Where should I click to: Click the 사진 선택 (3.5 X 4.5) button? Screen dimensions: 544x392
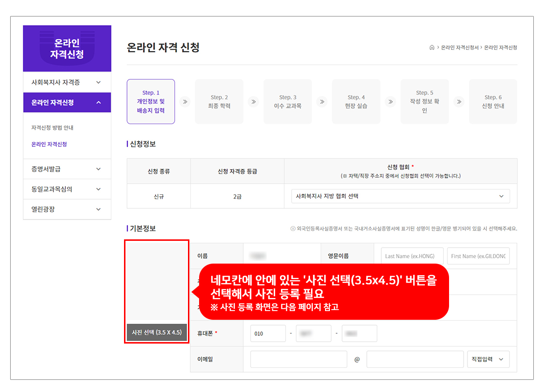coord(156,332)
